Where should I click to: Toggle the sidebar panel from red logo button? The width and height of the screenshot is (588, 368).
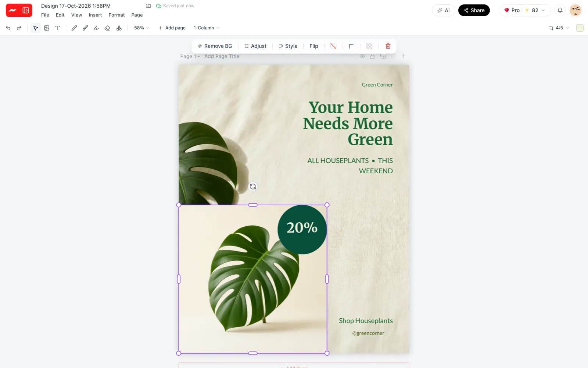point(26,10)
